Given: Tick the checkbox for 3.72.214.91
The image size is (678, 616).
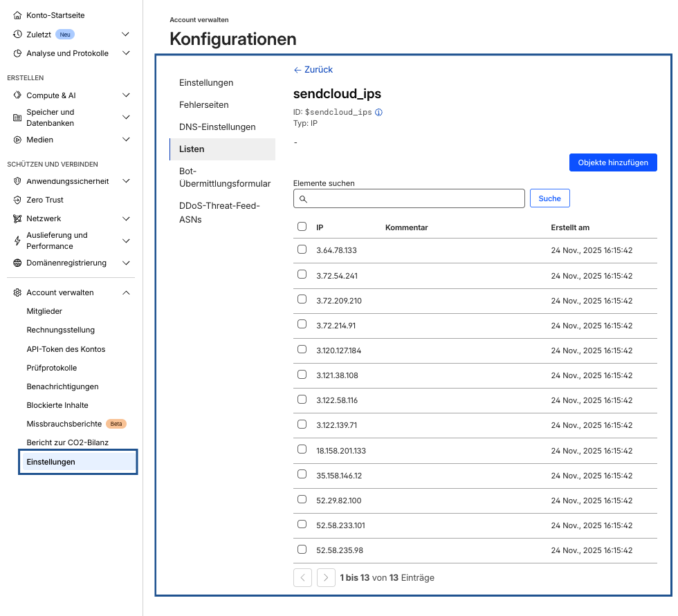Looking at the screenshot, I should point(302,324).
